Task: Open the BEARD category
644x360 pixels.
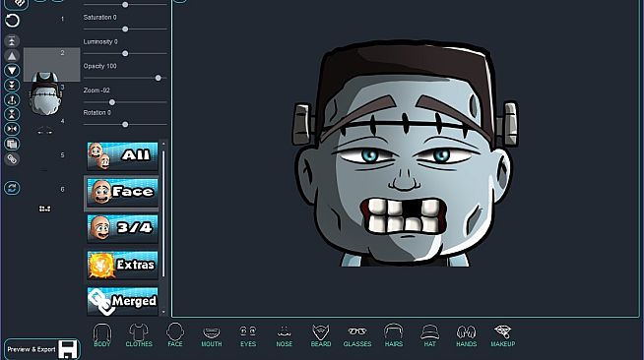Action: (321, 335)
